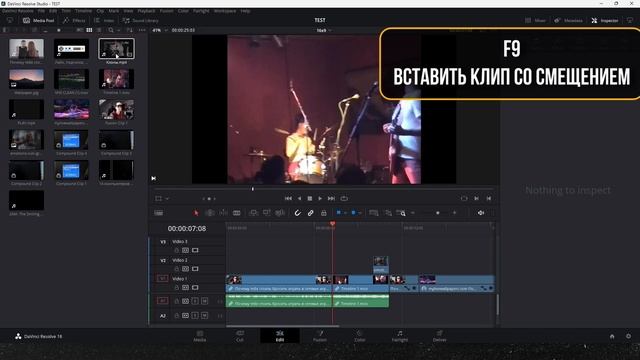Go to first frame of viewer
Image resolution: width=640 pixels, height=360 pixels.
pos(288,199)
